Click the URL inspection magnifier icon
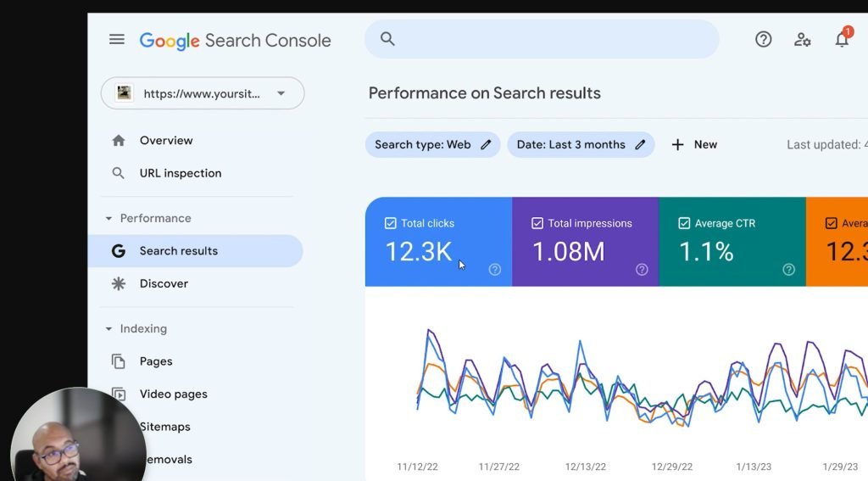Viewport: 868px width, 481px height. (x=118, y=173)
